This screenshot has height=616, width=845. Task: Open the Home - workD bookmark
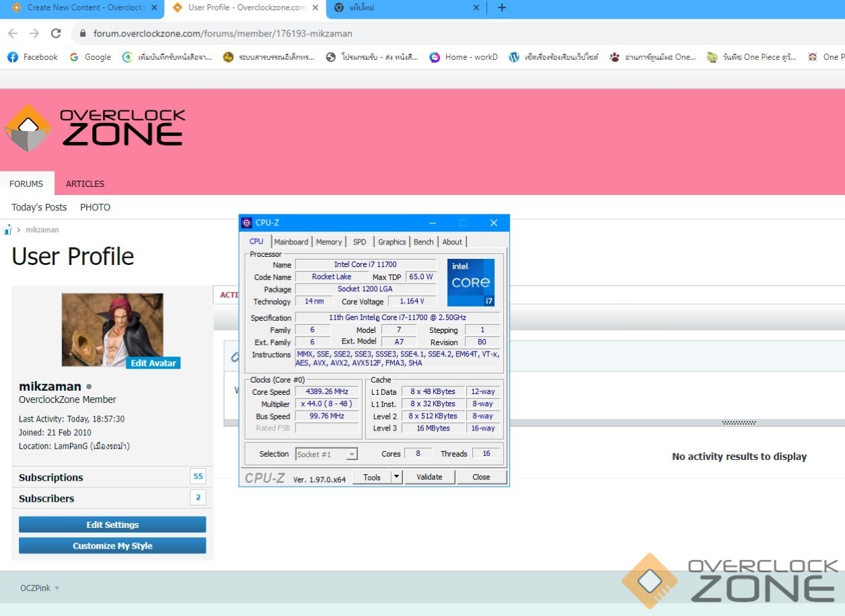[x=464, y=57]
